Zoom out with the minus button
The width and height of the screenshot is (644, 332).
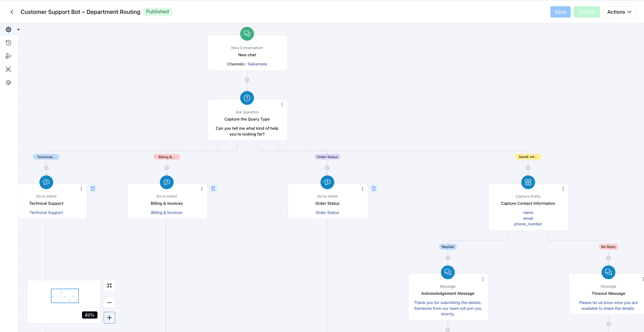(x=109, y=303)
